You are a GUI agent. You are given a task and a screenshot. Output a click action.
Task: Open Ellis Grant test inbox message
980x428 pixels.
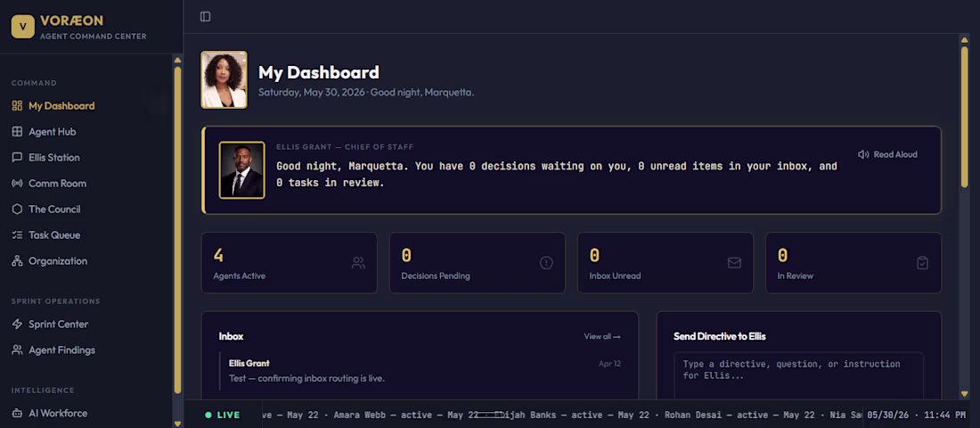pyautogui.click(x=420, y=370)
